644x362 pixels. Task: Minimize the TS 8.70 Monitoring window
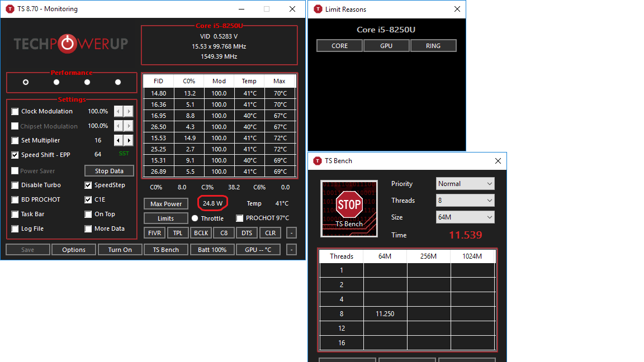click(241, 8)
